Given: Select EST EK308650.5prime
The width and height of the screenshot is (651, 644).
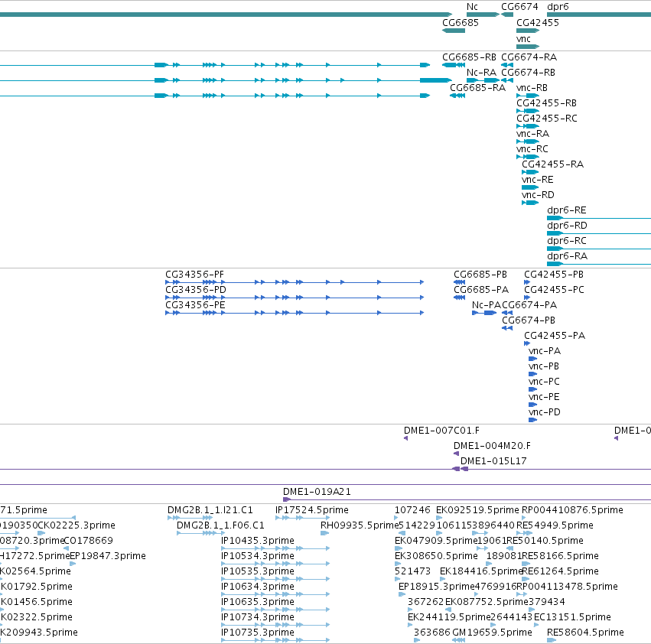Looking at the screenshot, I should pos(436,556).
